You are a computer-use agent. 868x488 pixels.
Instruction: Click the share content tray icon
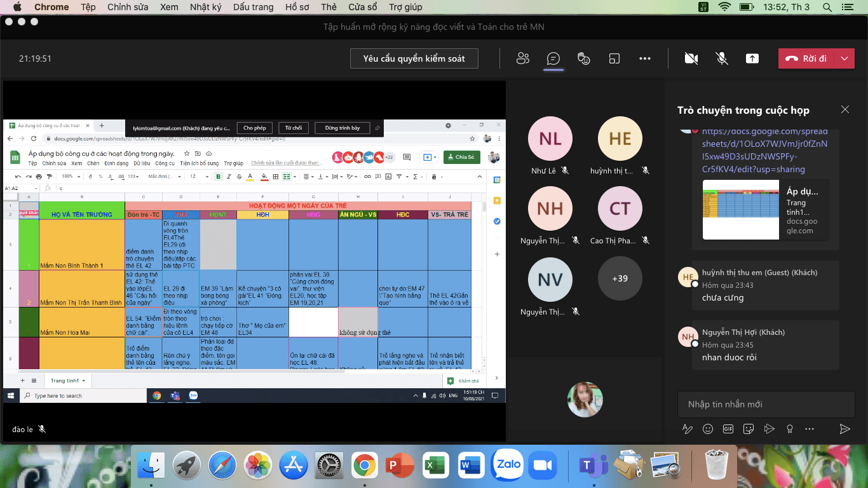click(x=752, y=58)
